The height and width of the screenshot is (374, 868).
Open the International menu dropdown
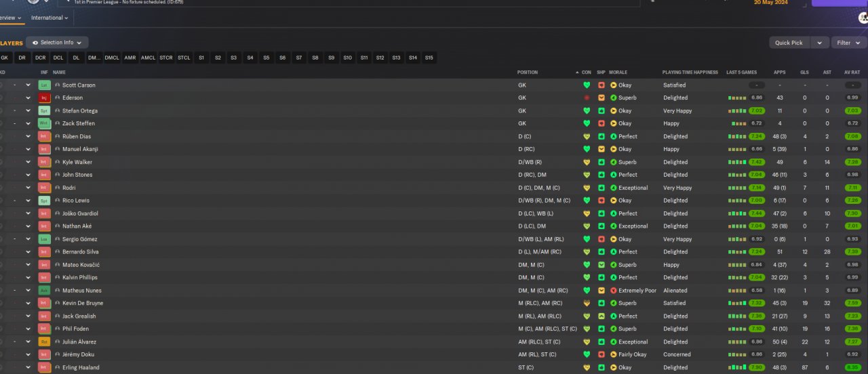pyautogui.click(x=50, y=18)
